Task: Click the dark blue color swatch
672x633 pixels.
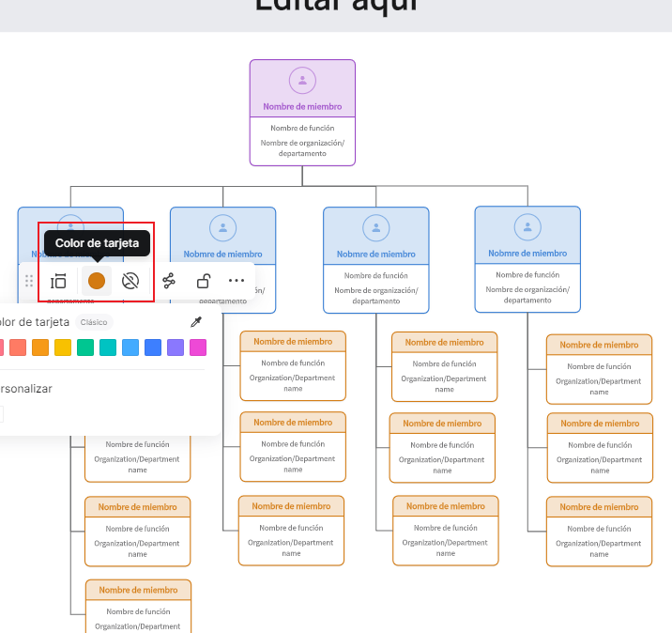Action: coord(153,347)
